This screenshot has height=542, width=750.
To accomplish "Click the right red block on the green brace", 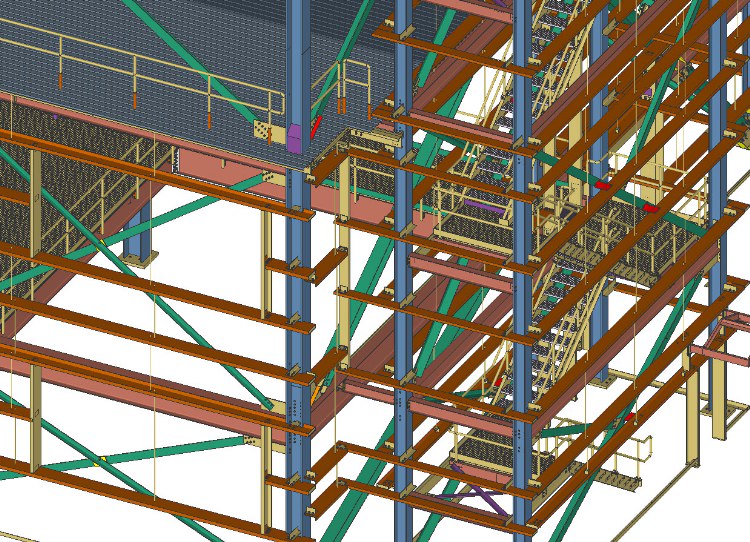I will pyautogui.click(x=651, y=208).
